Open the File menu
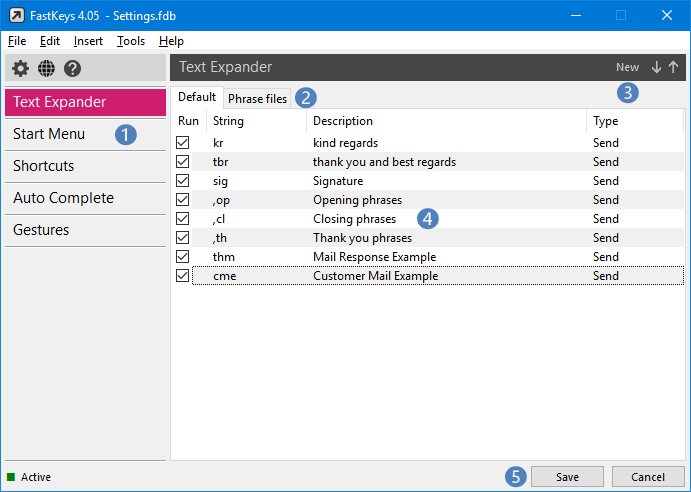Viewport: 691px width, 492px height. [17, 41]
